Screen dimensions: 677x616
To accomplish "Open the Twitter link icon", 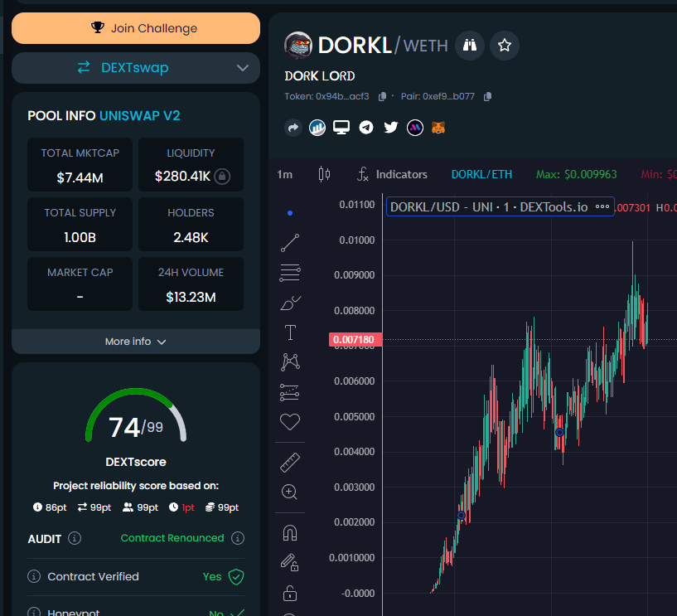I will (x=391, y=128).
